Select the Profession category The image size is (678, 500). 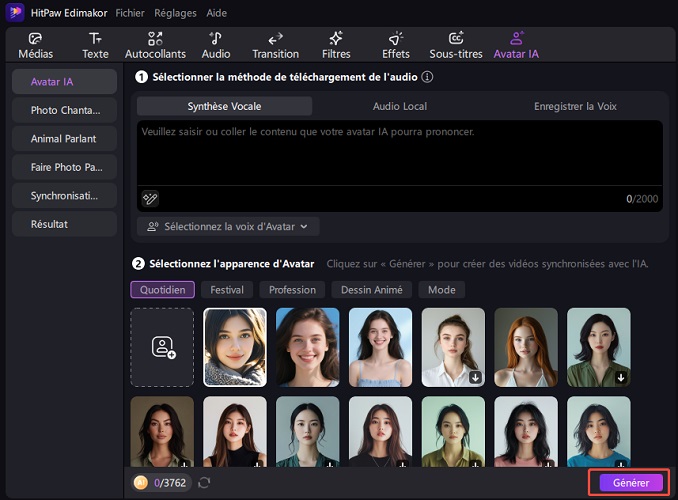tap(292, 290)
